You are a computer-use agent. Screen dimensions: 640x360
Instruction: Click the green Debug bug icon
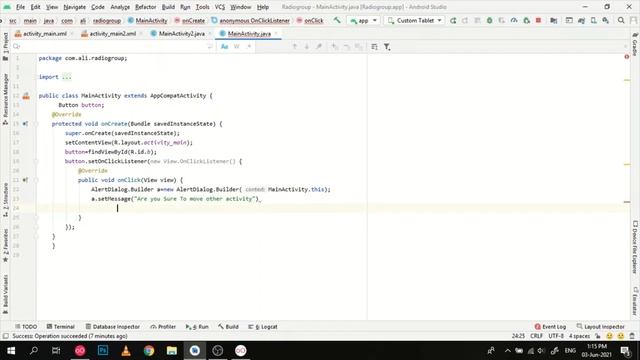coord(489,20)
